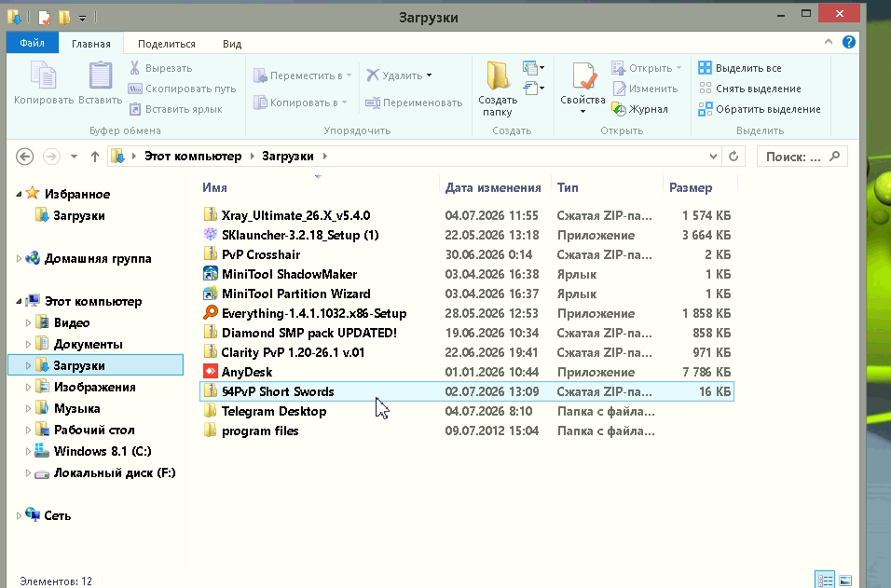The image size is (891, 588).
Task: Click the Копировать (Copy) ribbon icon
Action: (43, 76)
